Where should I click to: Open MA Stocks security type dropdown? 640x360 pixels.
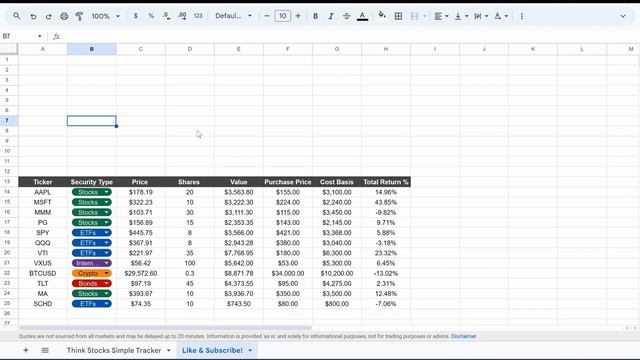[107, 293]
